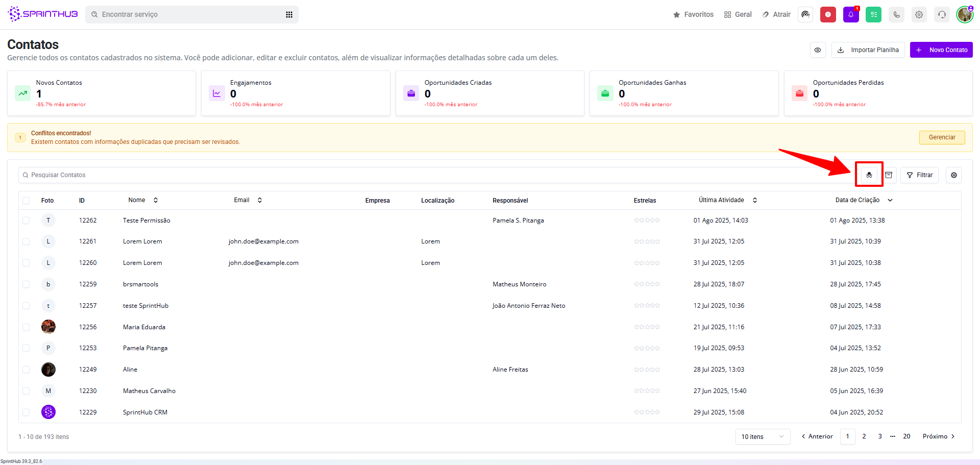The height and width of the screenshot is (465, 980).
Task: Tick the select-all checkbox in table header
Action: pyautogui.click(x=26, y=201)
